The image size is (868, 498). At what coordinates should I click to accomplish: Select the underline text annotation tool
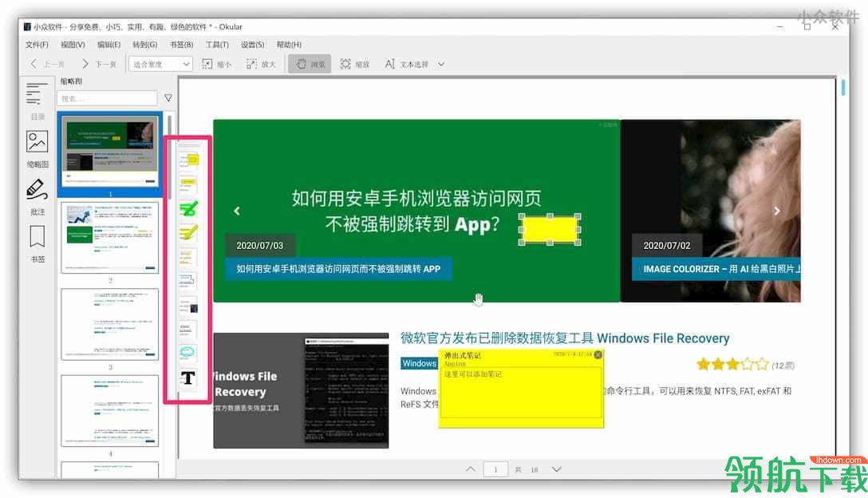click(187, 329)
